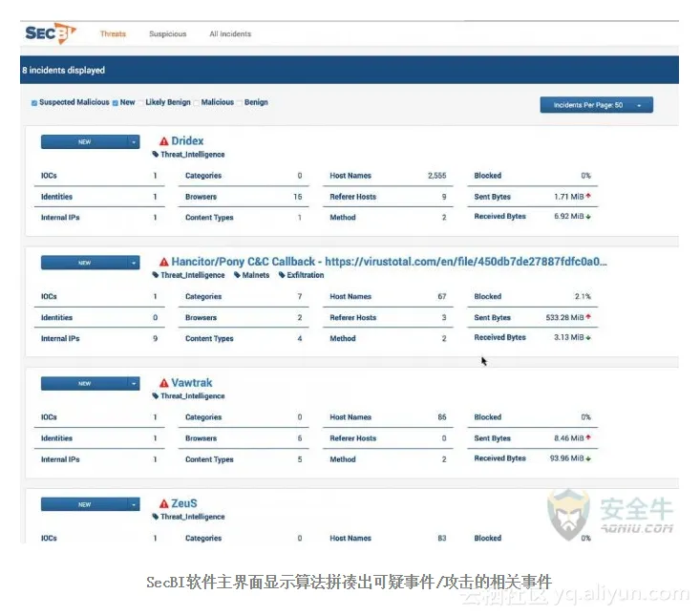Click the NEW button for ZeuS
Viewport: 700px width, 616px height.
pos(84,504)
